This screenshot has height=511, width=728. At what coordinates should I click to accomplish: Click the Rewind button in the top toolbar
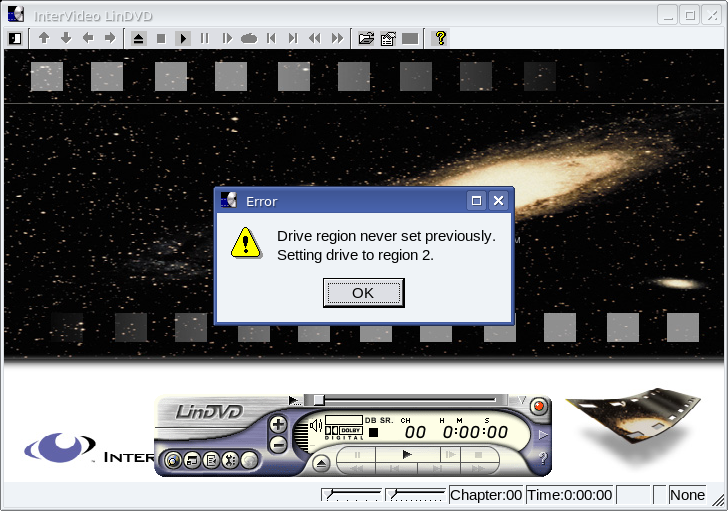coord(315,38)
